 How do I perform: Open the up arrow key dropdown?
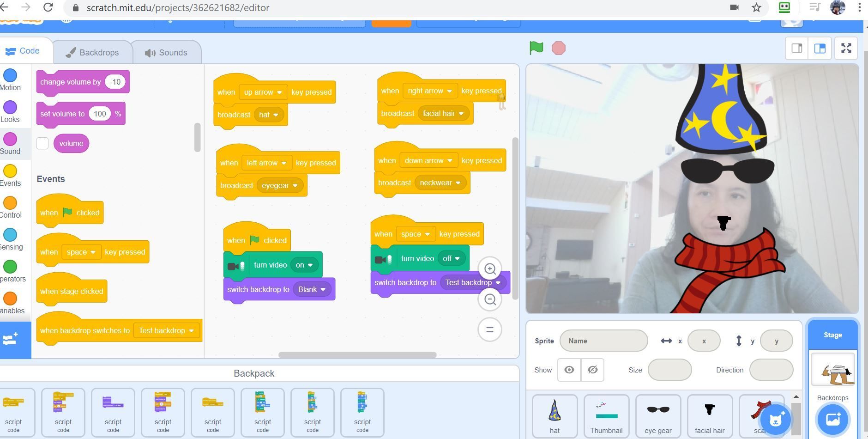263,92
